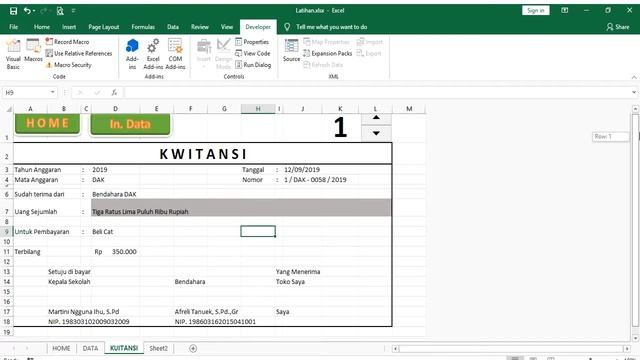
Task: Add a new sheet with plus icon
Action: 193,348
